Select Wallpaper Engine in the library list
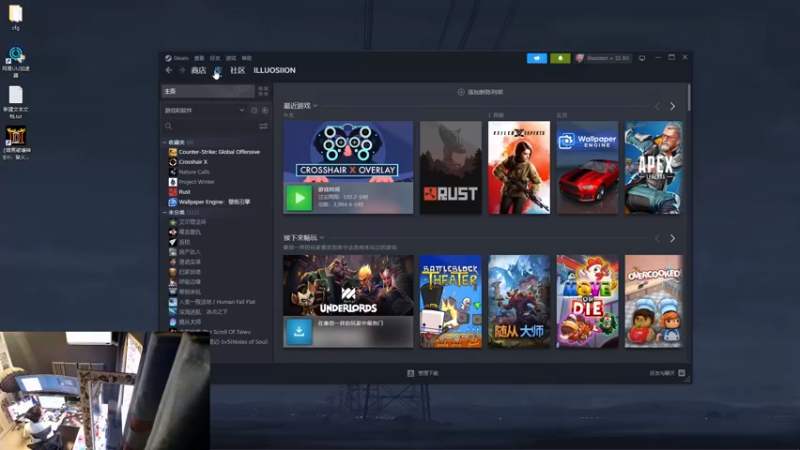 (x=210, y=202)
